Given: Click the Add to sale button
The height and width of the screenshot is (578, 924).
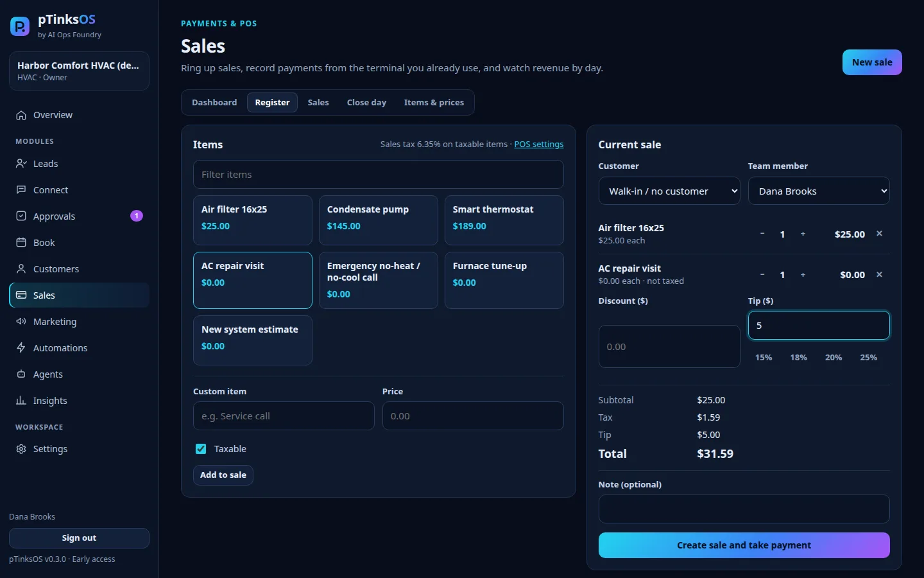Looking at the screenshot, I should 223,475.
